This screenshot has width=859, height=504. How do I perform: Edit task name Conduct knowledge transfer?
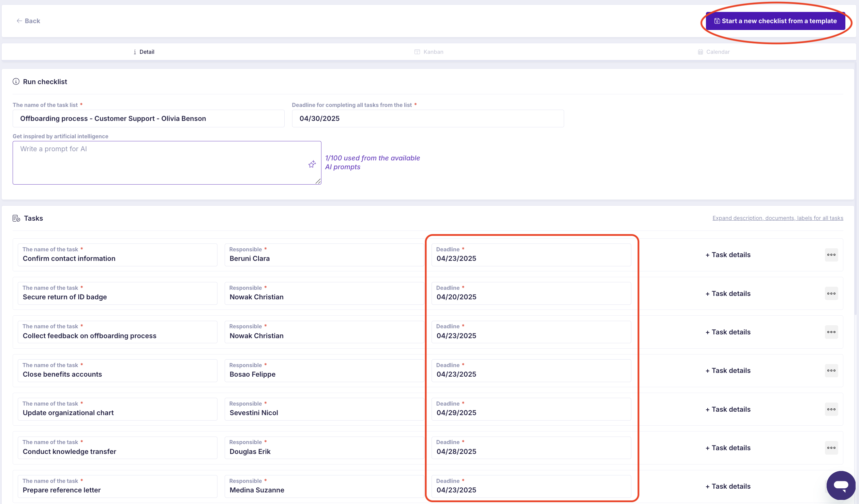[x=118, y=448]
